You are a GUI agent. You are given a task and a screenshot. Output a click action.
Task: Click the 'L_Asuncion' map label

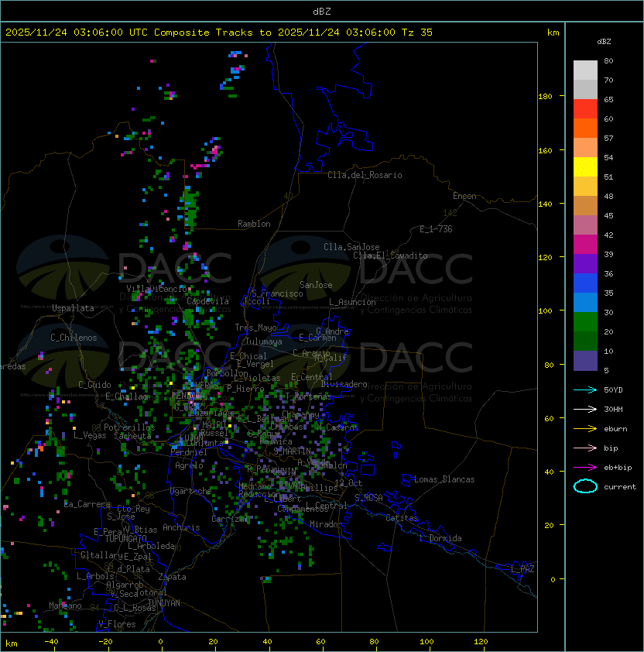[x=352, y=302]
